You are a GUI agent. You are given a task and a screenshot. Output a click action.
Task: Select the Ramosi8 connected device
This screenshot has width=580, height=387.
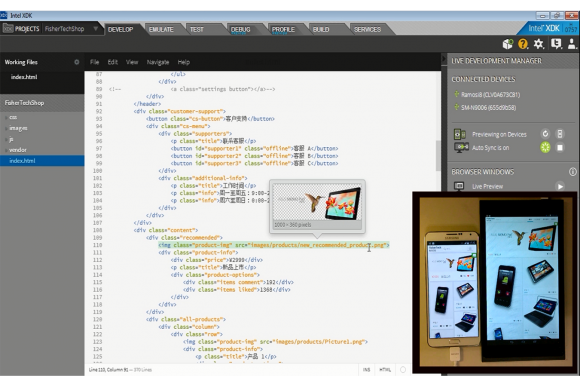coord(490,95)
